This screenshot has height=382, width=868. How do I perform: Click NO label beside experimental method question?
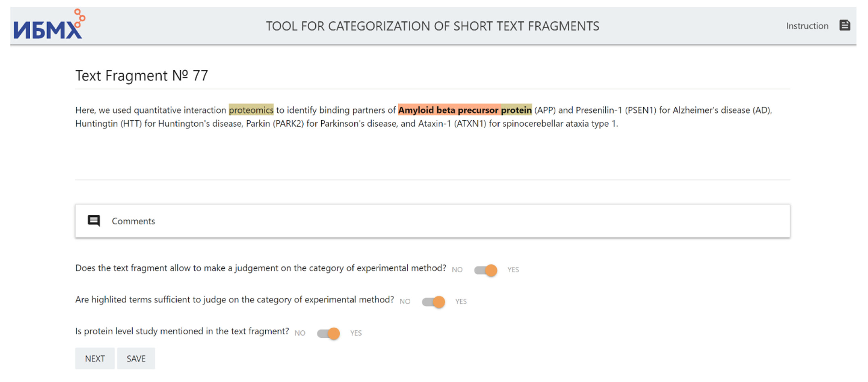457,270
